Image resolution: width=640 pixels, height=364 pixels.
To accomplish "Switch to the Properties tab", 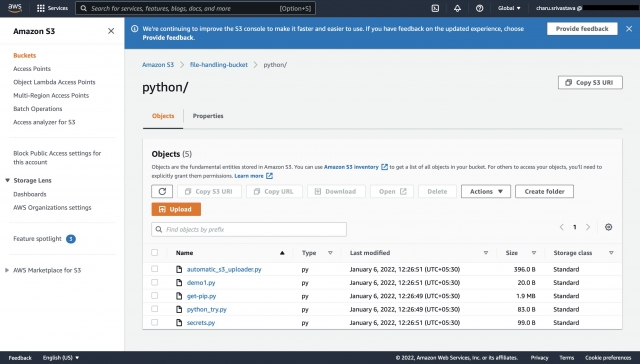I will [x=208, y=116].
